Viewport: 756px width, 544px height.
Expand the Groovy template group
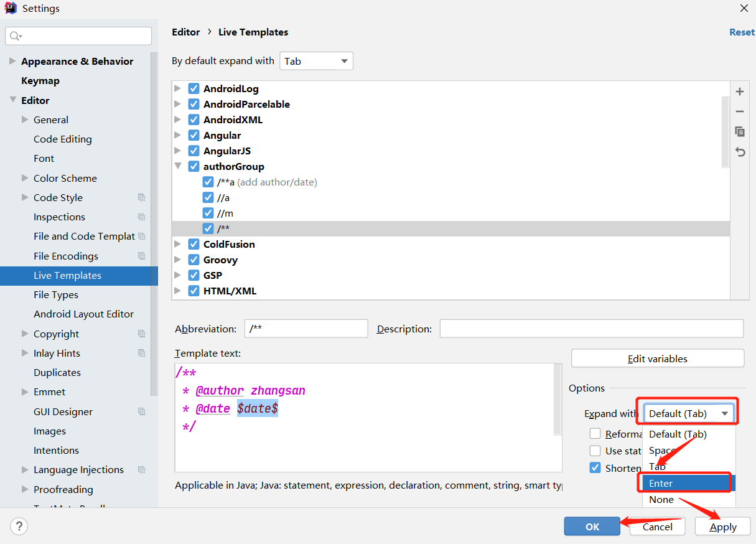tap(178, 260)
